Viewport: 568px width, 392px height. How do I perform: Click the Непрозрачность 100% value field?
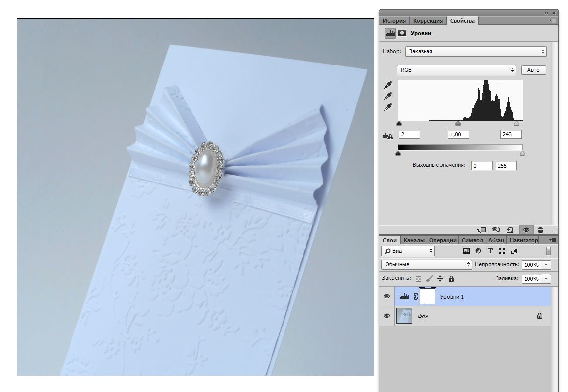click(x=531, y=265)
